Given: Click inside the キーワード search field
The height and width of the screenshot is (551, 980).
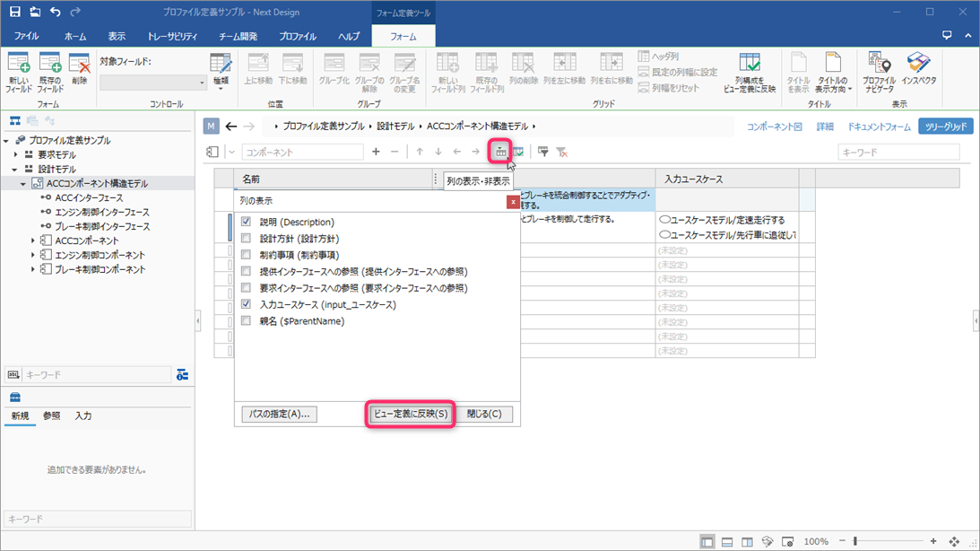Looking at the screenshot, I should tap(897, 151).
